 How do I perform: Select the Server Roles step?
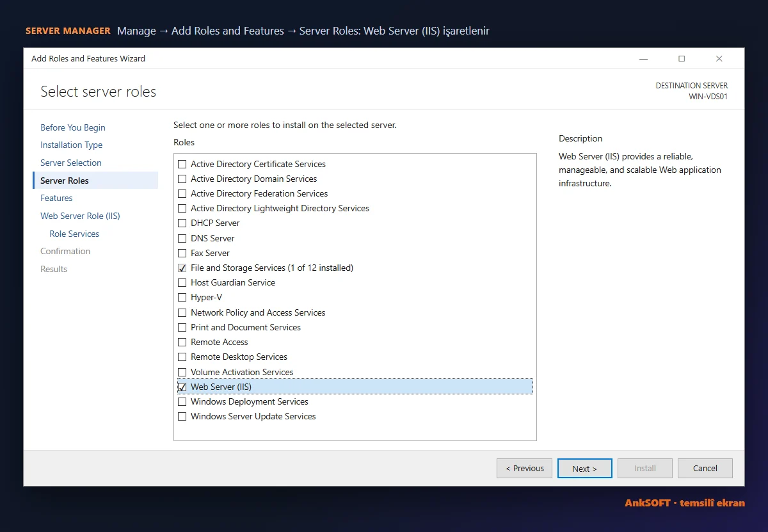pyautogui.click(x=95, y=181)
